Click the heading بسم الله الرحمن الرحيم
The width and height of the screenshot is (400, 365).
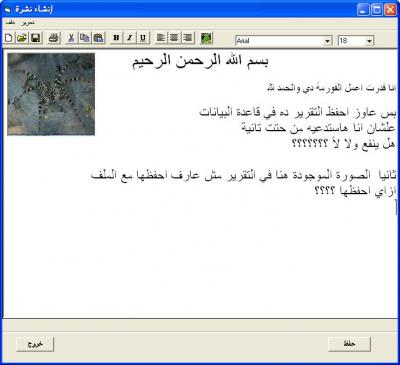pyautogui.click(x=200, y=62)
